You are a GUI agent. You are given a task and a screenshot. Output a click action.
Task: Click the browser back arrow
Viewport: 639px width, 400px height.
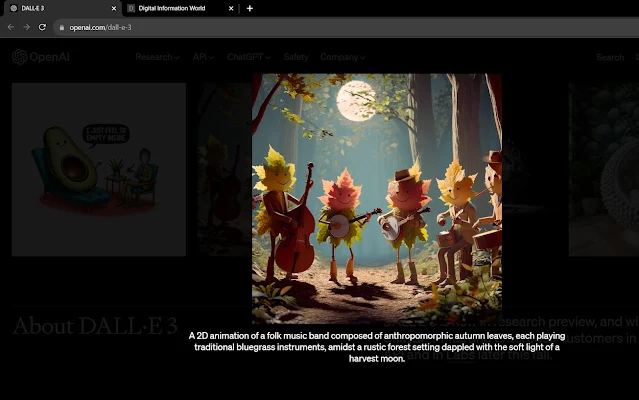[x=11, y=27]
